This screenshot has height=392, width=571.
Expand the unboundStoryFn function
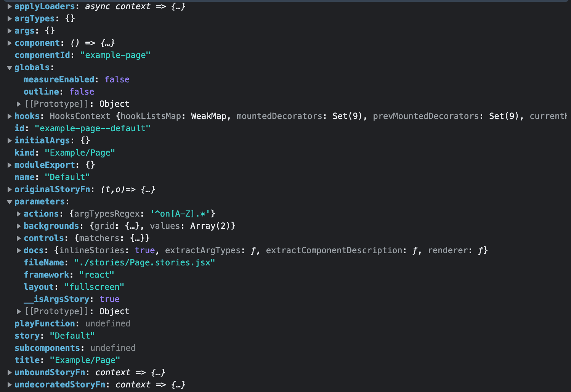tap(10, 372)
